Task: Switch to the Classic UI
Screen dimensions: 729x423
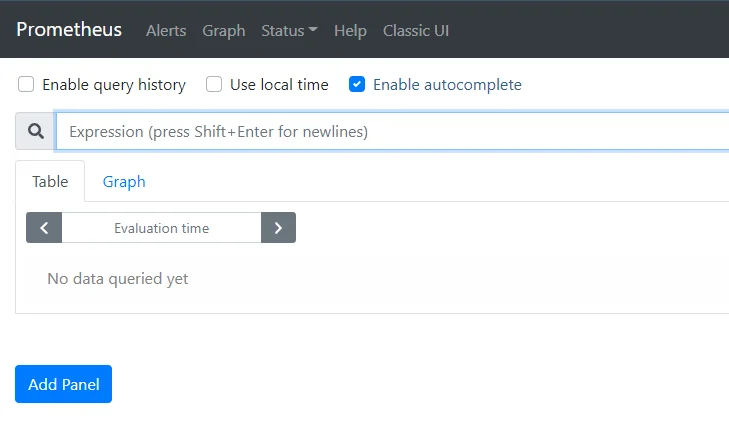Action: click(416, 31)
